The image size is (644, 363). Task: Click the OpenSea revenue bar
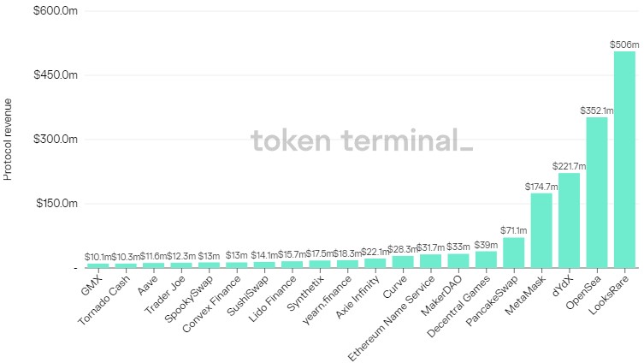596,192
